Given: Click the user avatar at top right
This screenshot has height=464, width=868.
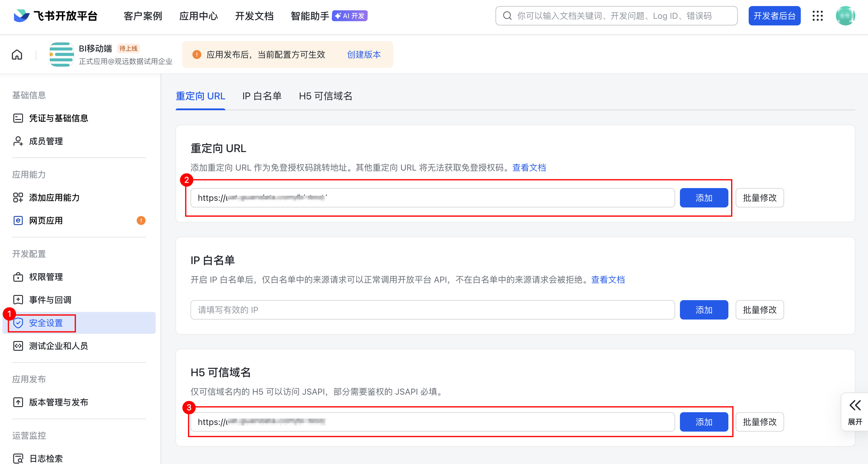Looking at the screenshot, I should 845,16.
